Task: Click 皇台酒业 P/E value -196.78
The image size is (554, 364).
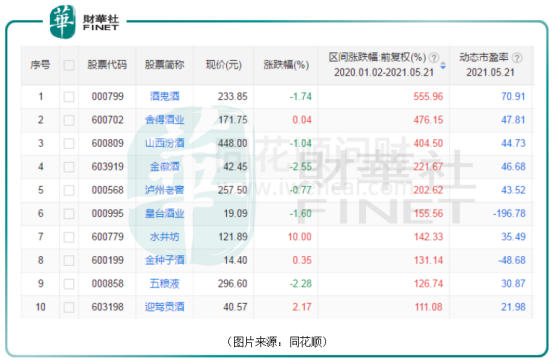Action: coord(509,213)
